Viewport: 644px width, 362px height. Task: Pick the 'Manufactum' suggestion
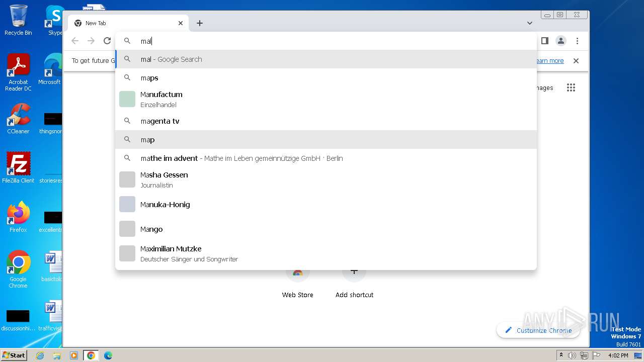coord(326,99)
